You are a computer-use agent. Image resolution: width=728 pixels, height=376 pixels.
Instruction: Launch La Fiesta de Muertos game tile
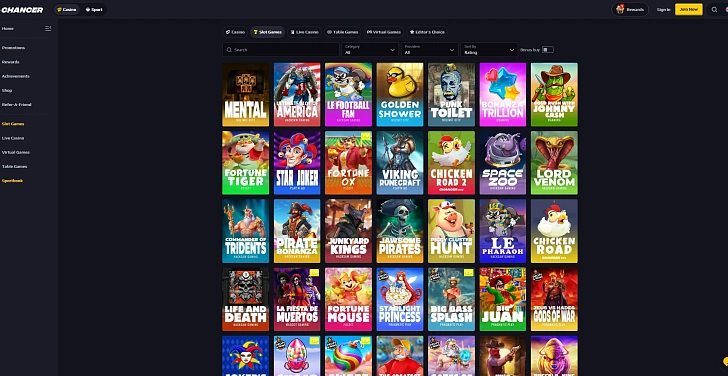click(297, 299)
